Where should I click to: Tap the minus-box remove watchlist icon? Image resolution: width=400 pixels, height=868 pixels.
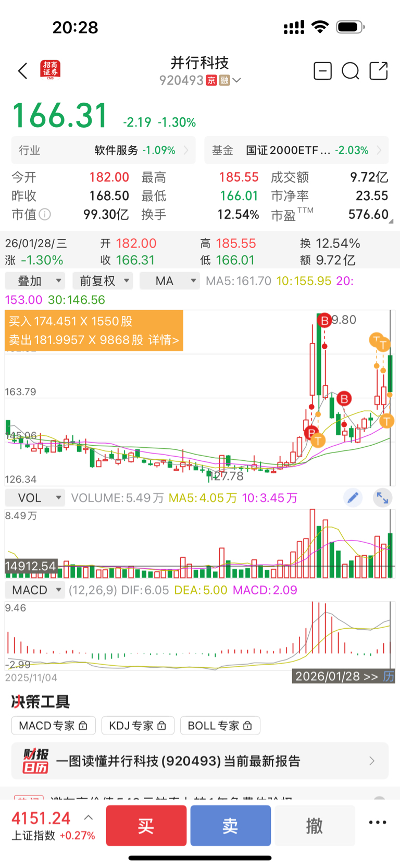coord(323,70)
